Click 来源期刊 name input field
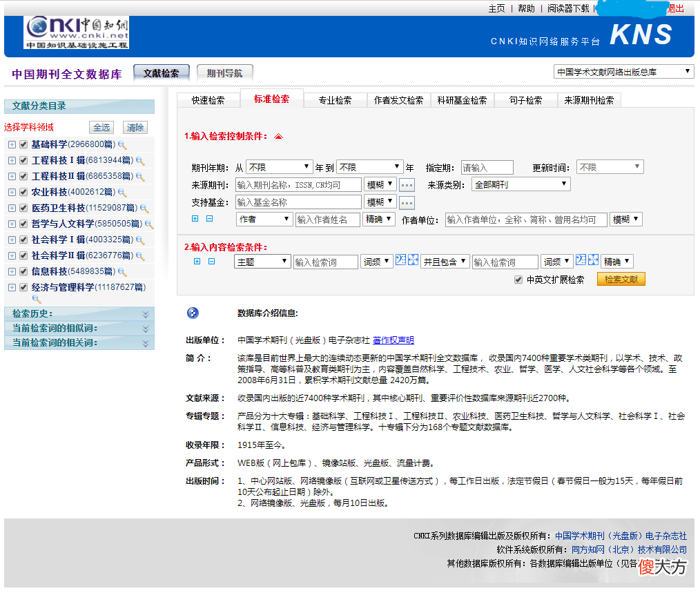This screenshot has height=593, width=700. pos(298,185)
